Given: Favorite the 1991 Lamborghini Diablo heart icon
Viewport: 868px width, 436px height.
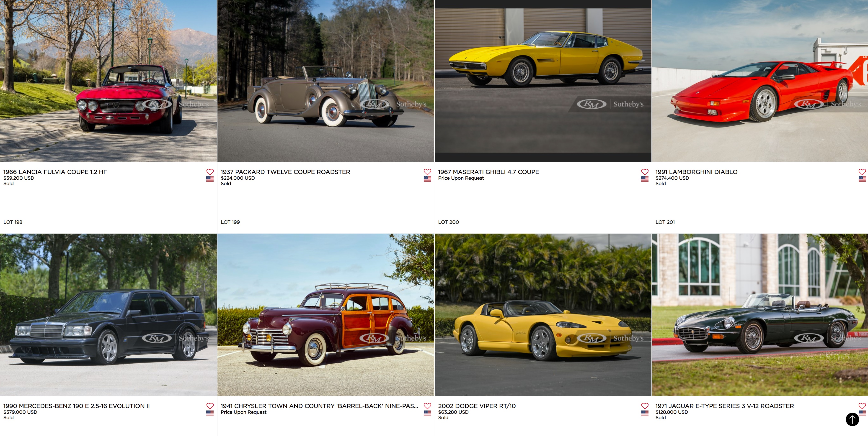Looking at the screenshot, I should pos(862,172).
